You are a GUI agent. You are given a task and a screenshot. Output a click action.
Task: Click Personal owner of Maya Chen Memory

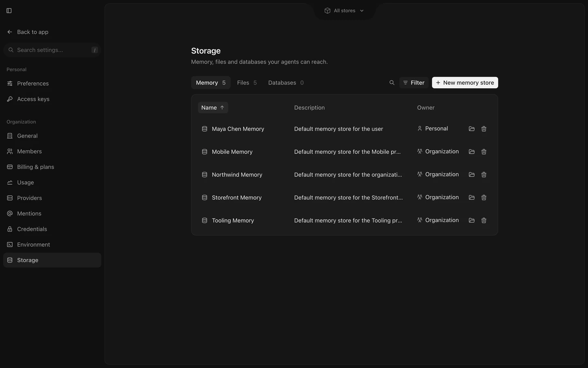[x=432, y=128]
